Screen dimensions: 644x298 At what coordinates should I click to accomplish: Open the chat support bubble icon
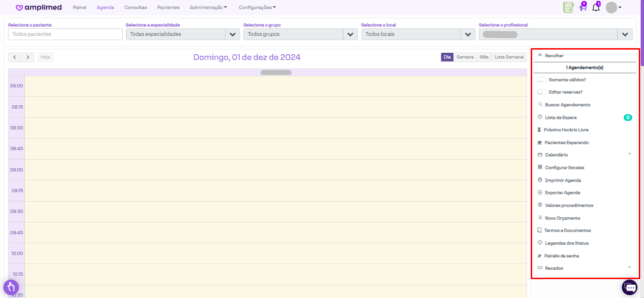click(629, 287)
